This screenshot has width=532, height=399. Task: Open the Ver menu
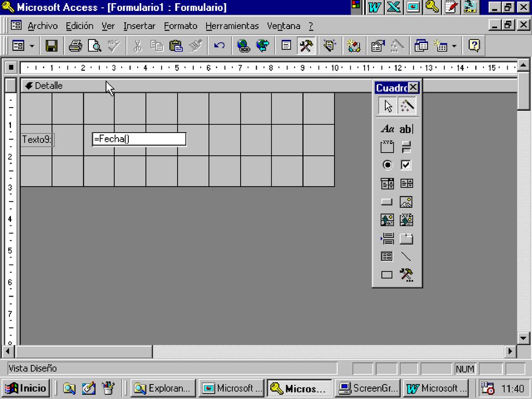pos(108,26)
